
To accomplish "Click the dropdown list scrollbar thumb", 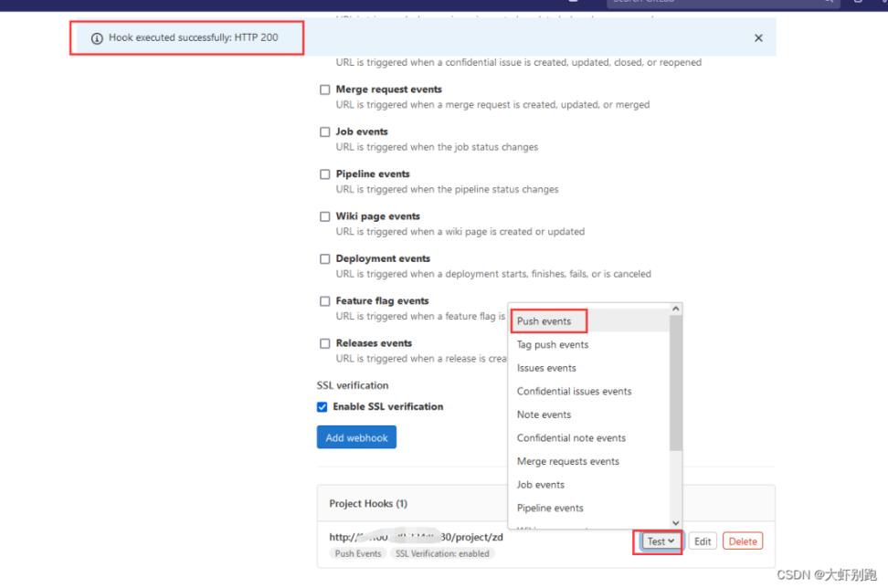I will point(676,383).
